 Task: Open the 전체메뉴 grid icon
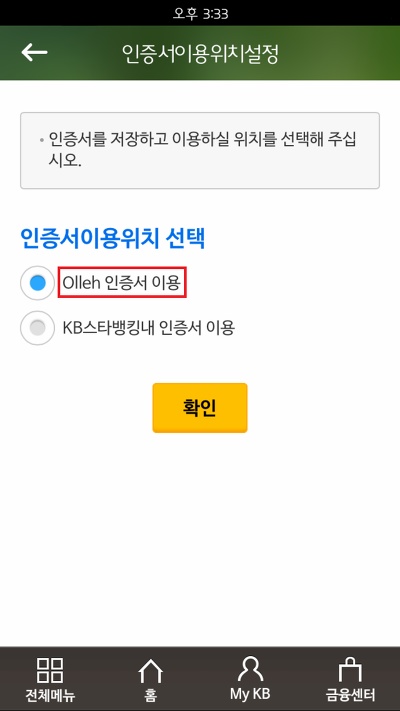click(x=50, y=670)
